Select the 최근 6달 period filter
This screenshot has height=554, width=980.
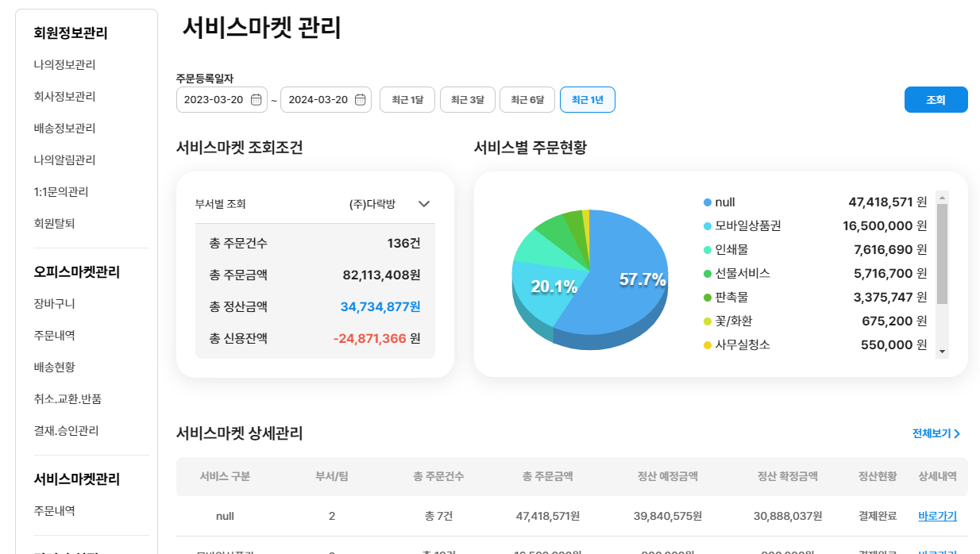coord(527,100)
